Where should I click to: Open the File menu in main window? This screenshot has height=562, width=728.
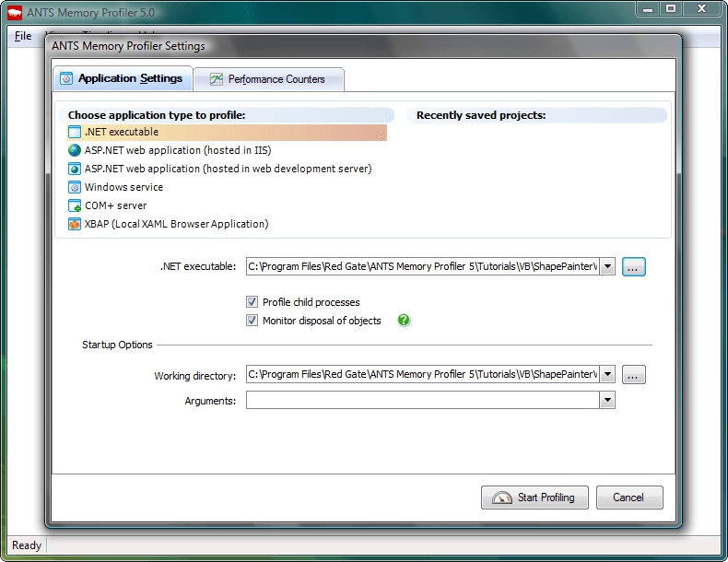coord(23,36)
